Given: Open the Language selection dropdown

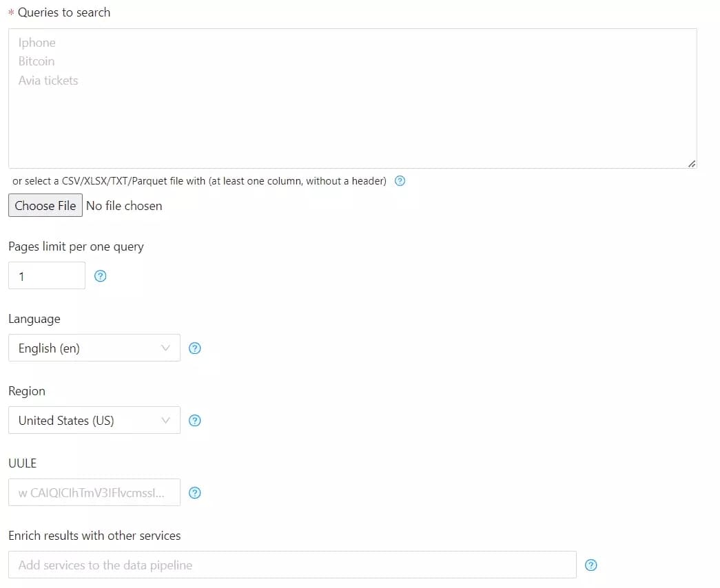Looking at the screenshot, I should [x=94, y=348].
